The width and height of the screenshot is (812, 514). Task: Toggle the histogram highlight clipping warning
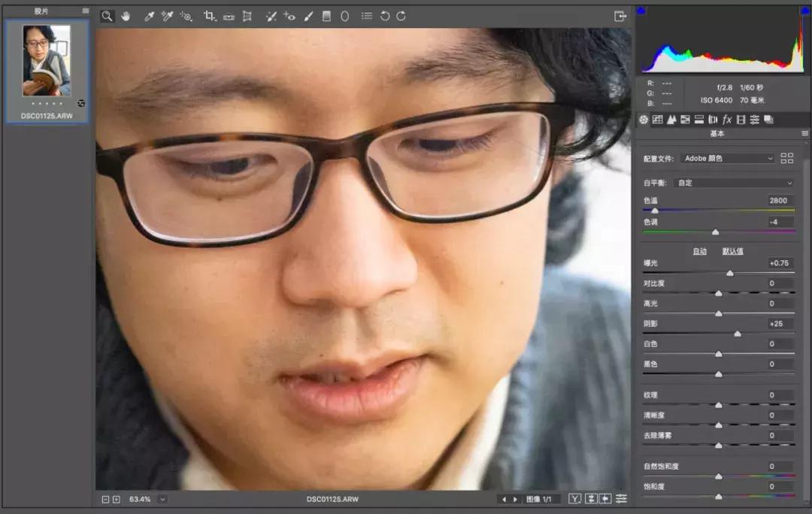click(806, 9)
